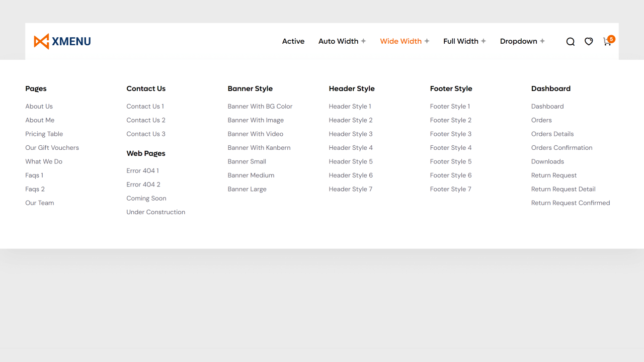Select the Active menu item

(x=293, y=41)
